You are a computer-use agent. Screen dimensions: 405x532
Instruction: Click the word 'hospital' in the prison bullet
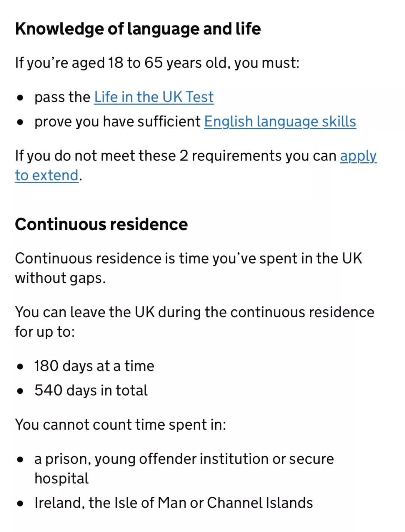(61, 478)
